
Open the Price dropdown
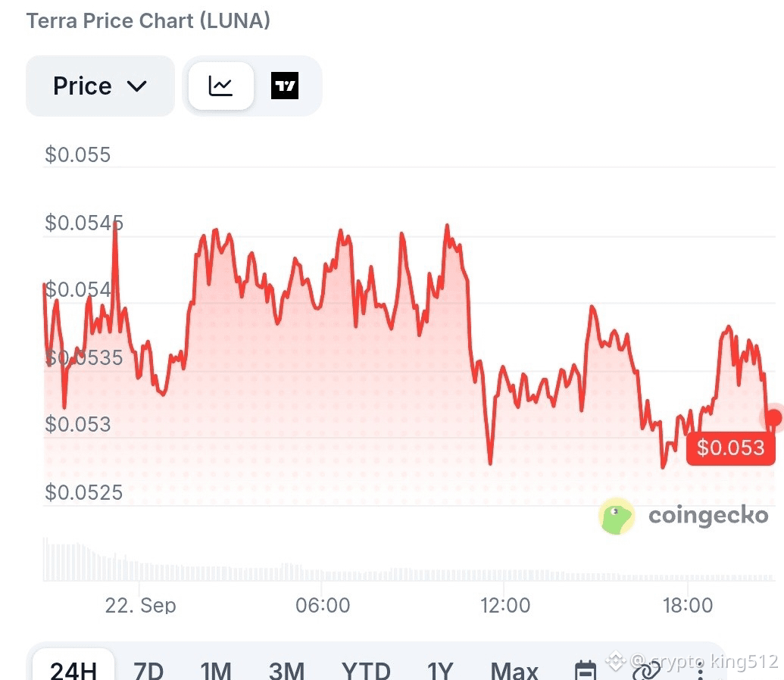[x=100, y=86]
